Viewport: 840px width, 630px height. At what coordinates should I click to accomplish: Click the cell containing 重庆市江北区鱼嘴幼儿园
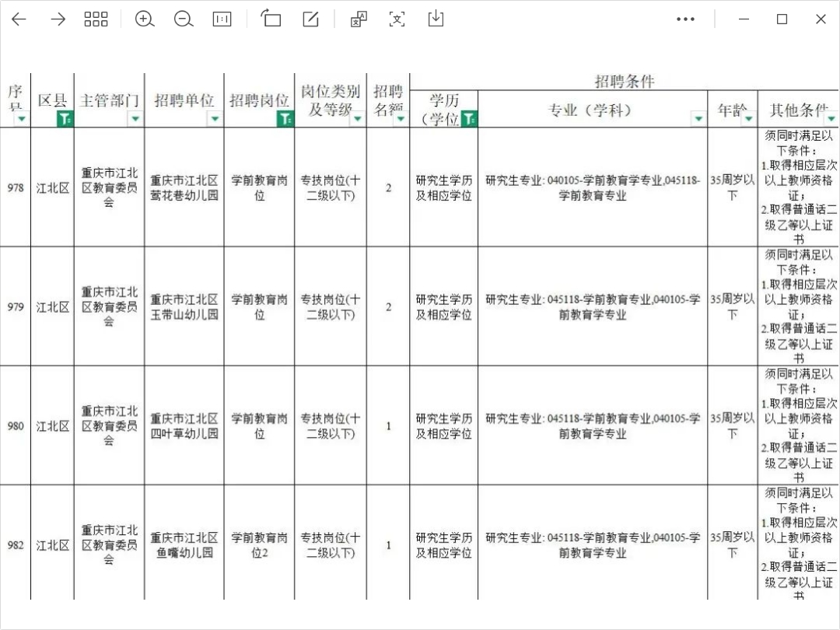(x=183, y=545)
